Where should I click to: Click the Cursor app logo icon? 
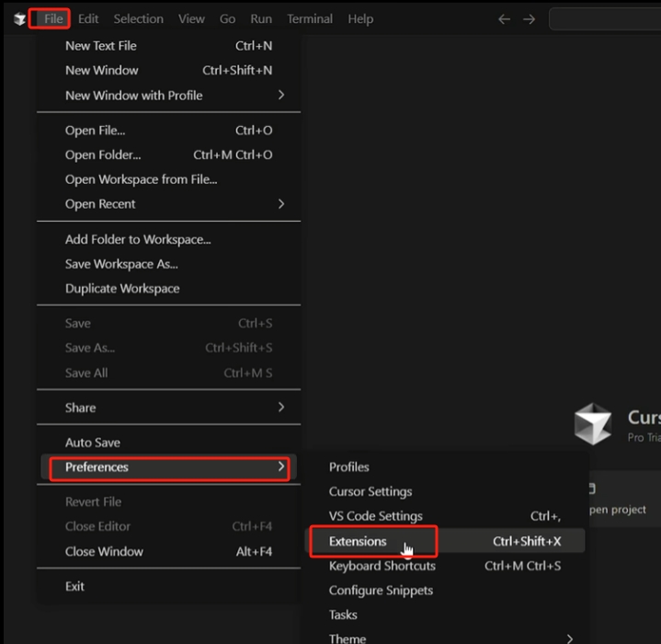(x=19, y=19)
